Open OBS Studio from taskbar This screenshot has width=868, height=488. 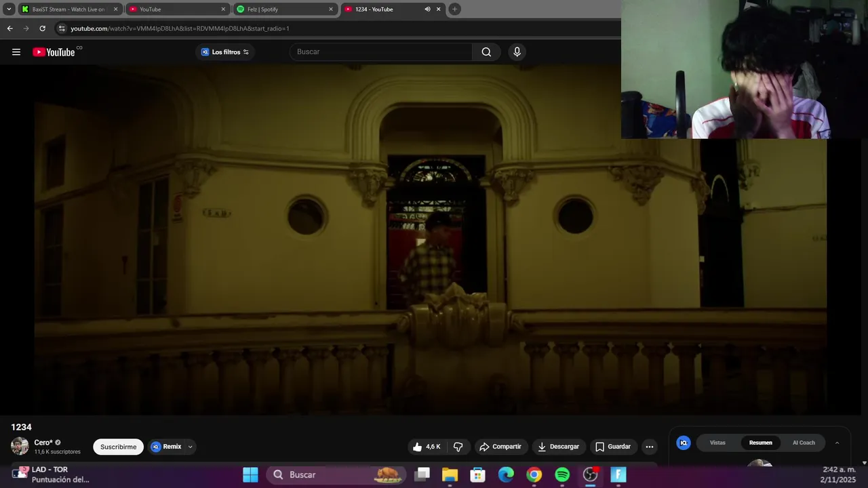(591, 474)
